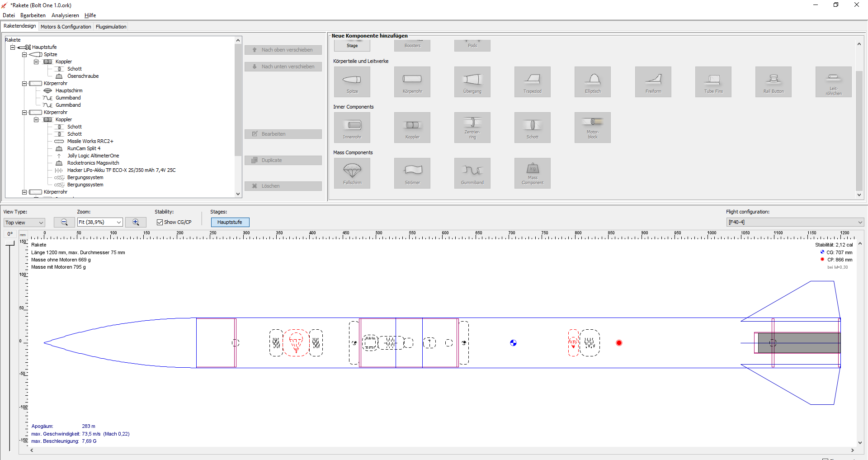Add a Zentrierring component
Viewport: 868px width, 460px height.
[x=472, y=128]
